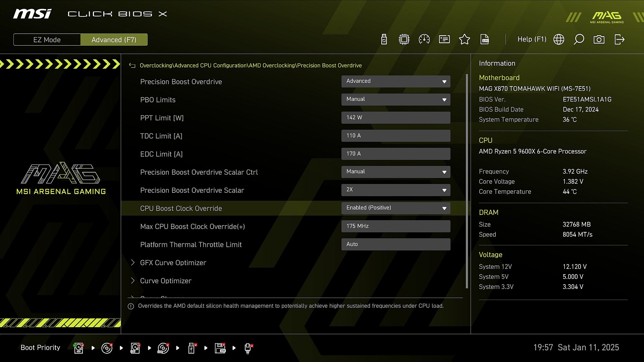Click the CPU chip icon in toolbar
Image resolution: width=644 pixels, height=362 pixels.
pyautogui.click(x=404, y=40)
